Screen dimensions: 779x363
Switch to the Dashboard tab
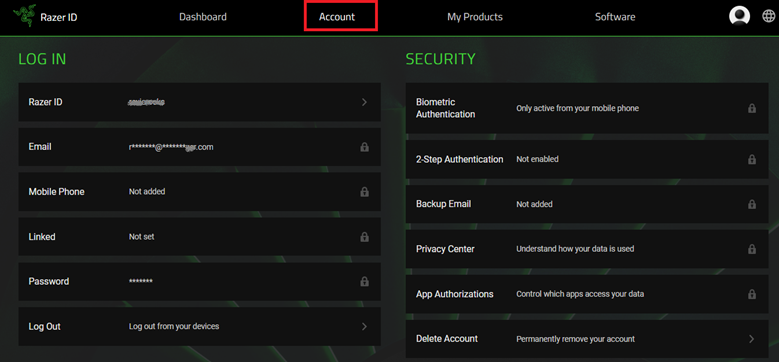pyautogui.click(x=203, y=17)
